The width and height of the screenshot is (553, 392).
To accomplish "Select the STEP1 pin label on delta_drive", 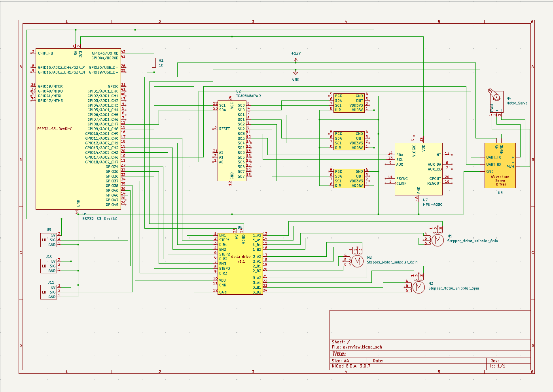I will coord(224,240).
